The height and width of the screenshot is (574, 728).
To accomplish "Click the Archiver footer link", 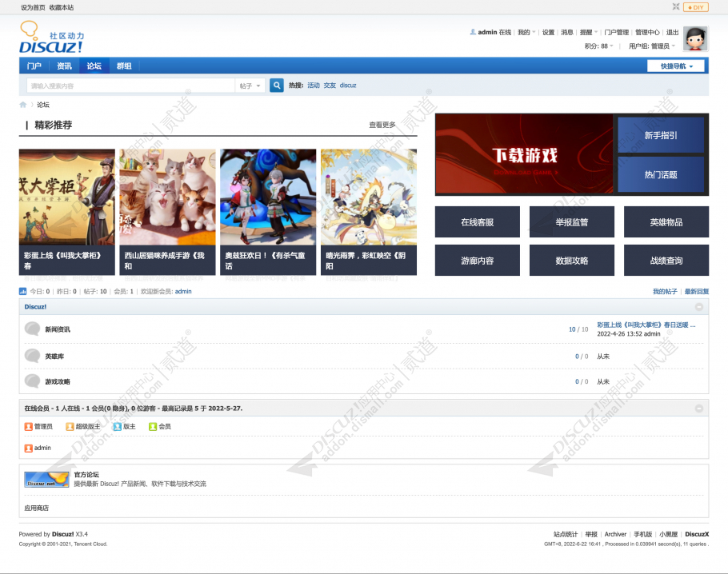I will 615,534.
